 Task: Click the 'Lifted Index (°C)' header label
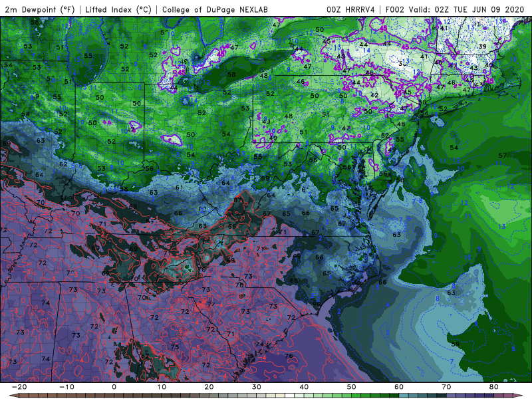coord(118,9)
